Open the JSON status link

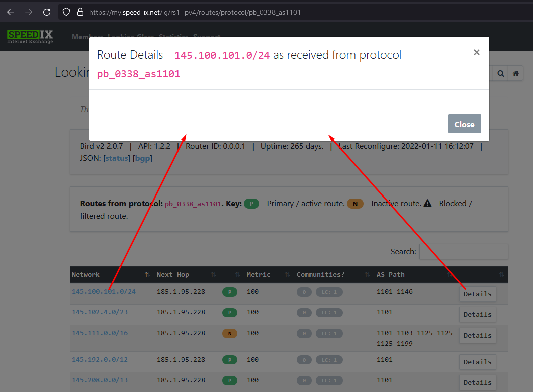(x=117, y=158)
